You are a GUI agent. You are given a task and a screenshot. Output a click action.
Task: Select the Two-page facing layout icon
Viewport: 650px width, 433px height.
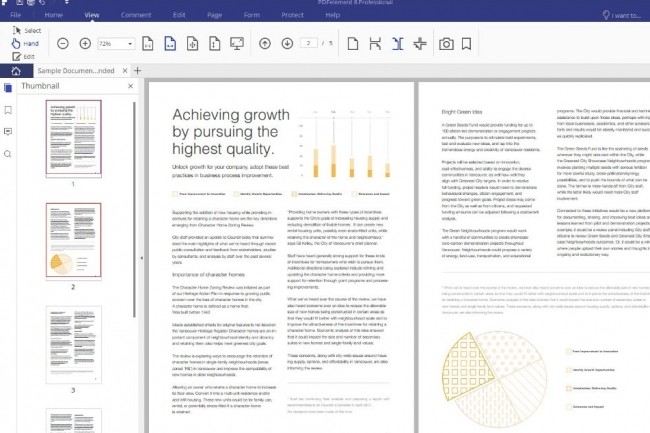[398, 44]
